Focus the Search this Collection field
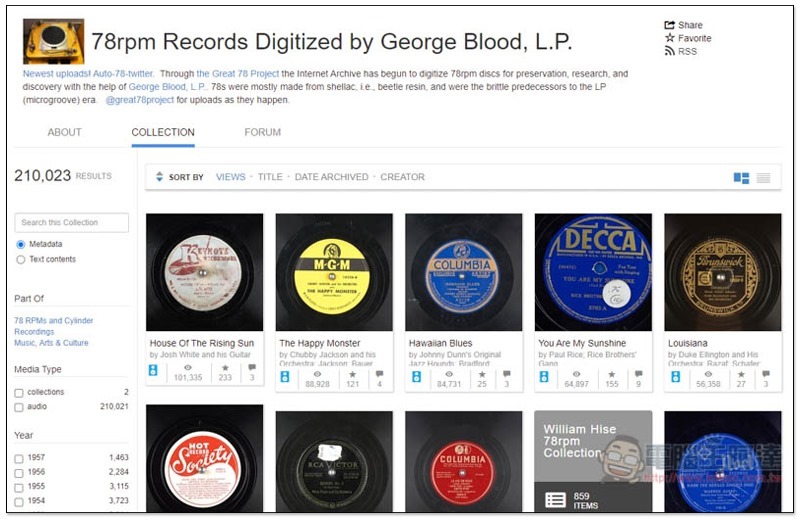 coord(71,223)
